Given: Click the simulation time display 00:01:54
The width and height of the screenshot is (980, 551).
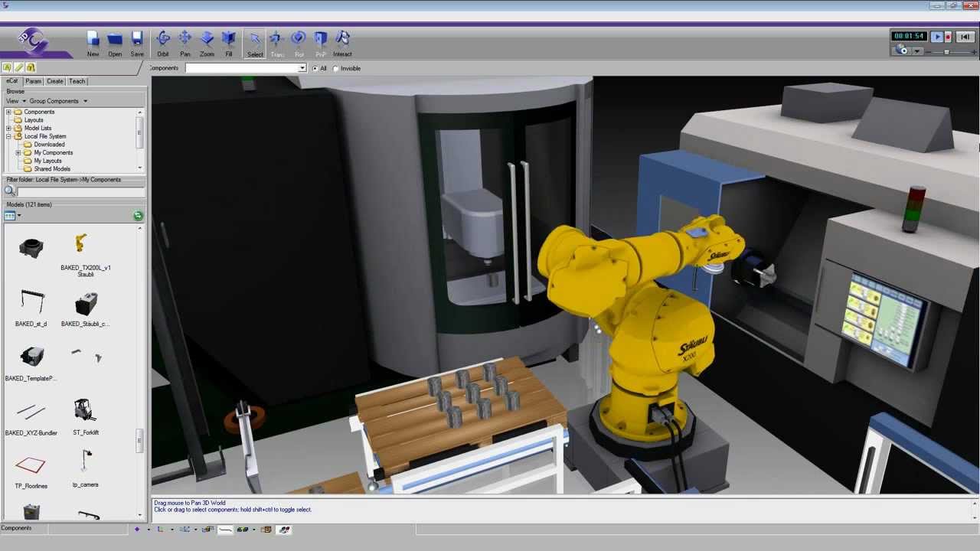Looking at the screenshot, I should click(x=909, y=36).
